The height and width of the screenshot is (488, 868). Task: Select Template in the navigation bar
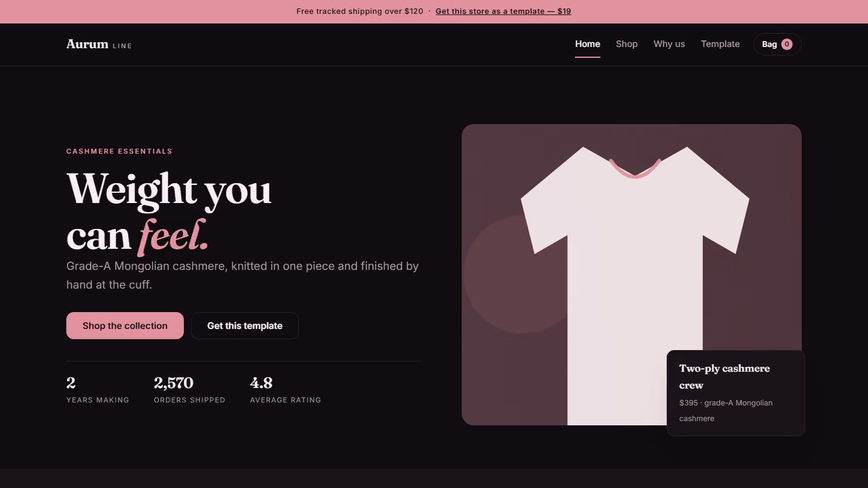pyautogui.click(x=720, y=44)
